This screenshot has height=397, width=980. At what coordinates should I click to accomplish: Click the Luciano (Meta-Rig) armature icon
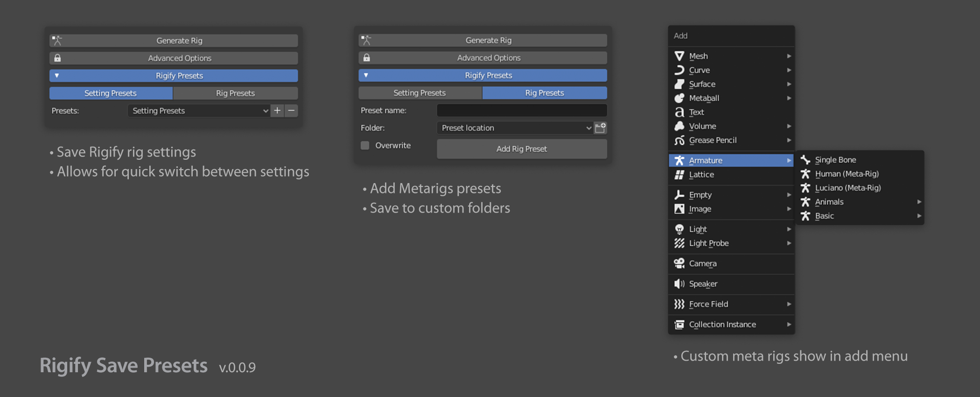pyautogui.click(x=805, y=188)
